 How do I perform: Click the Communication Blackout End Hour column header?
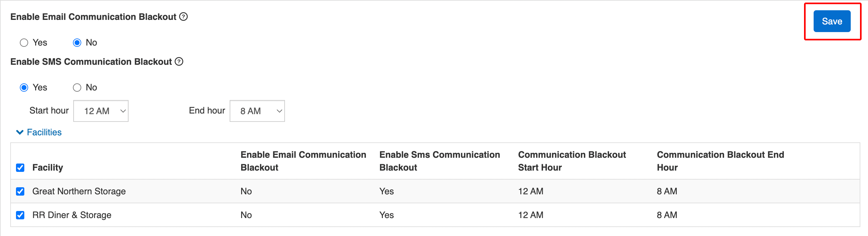(x=720, y=161)
